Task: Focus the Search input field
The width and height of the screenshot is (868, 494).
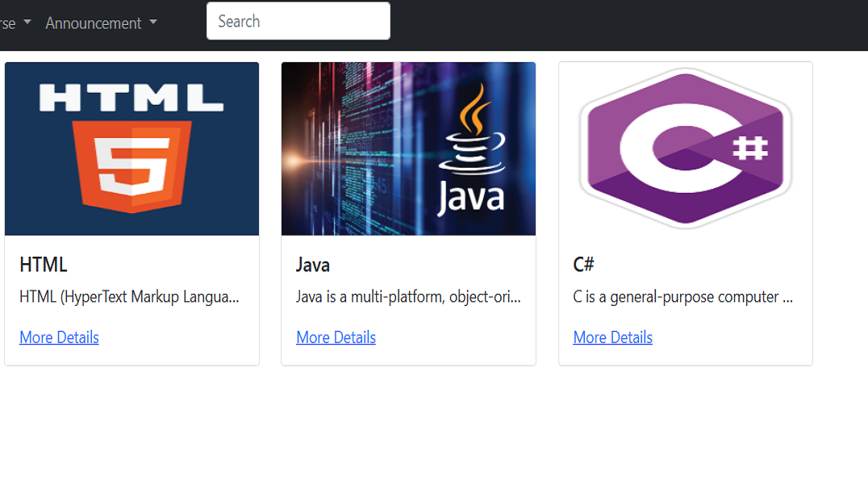Action: click(x=298, y=21)
